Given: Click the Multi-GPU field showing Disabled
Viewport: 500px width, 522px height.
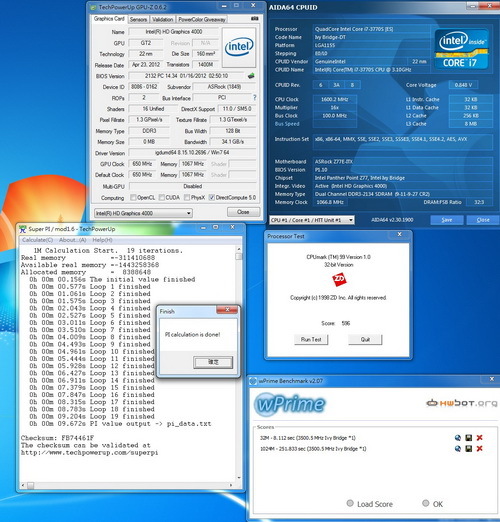Looking at the screenshot, I should coord(192,186).
